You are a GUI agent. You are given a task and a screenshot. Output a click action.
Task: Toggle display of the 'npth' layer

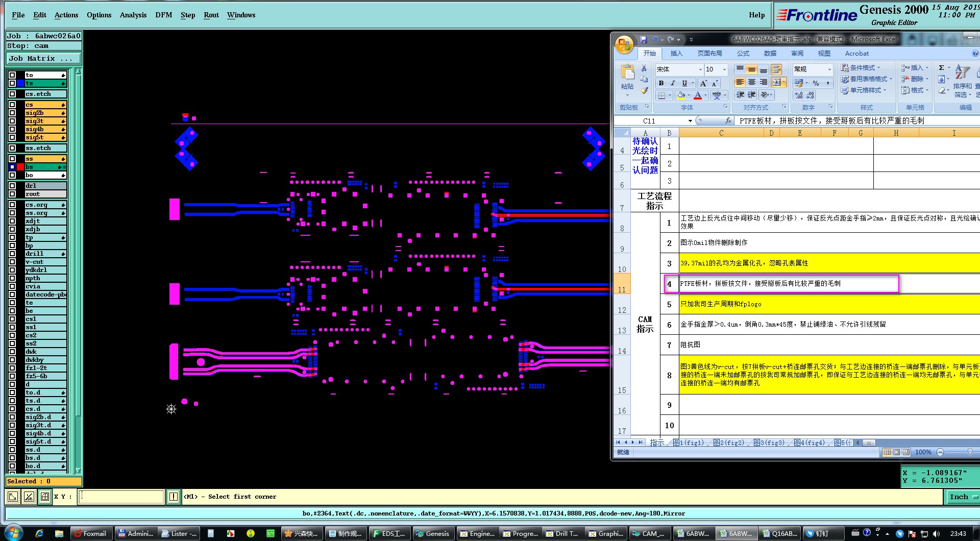point(12,278)
